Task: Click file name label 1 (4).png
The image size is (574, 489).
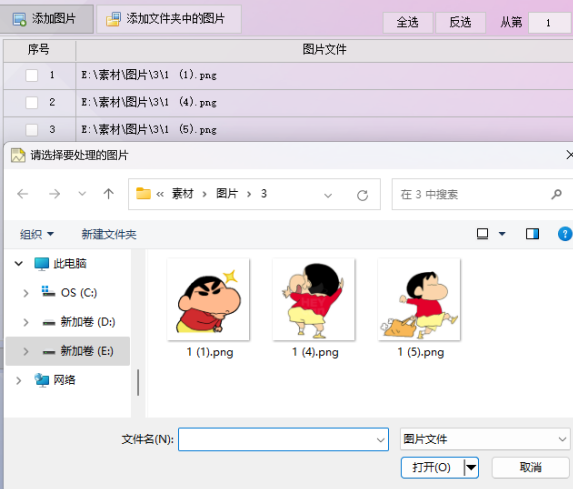Action: (x=315, y=352)
